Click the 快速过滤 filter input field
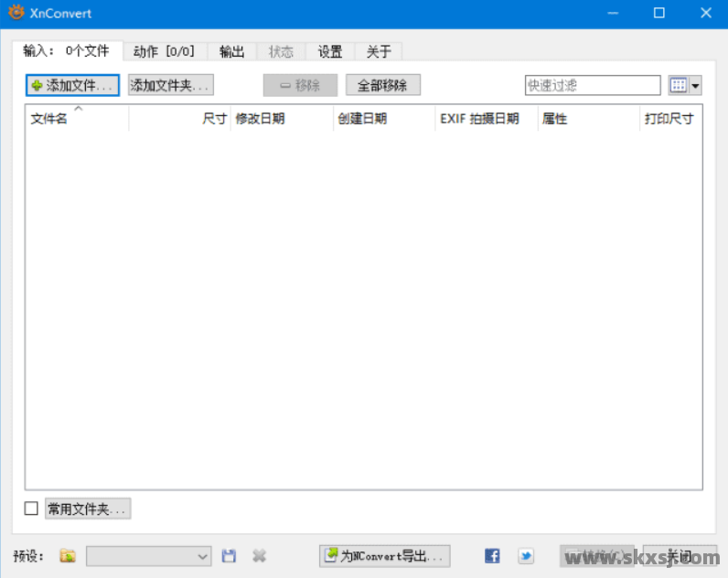This screenshot has width=728, height=578. point(592,85)
